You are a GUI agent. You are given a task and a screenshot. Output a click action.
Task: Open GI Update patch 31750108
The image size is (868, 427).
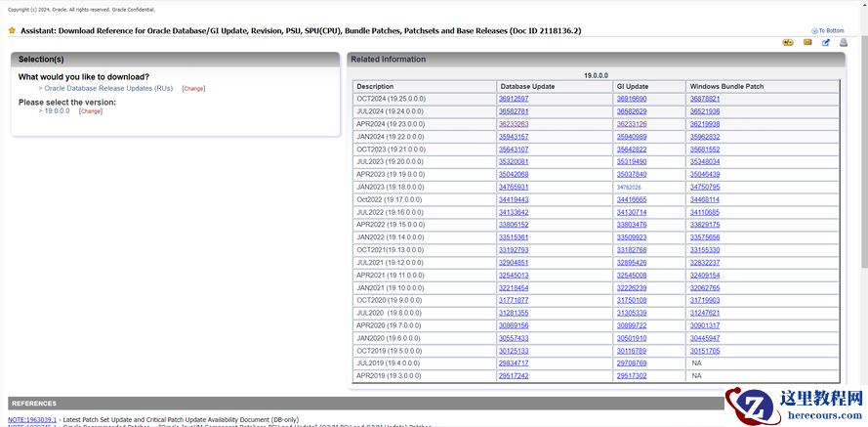click(632, 300)
